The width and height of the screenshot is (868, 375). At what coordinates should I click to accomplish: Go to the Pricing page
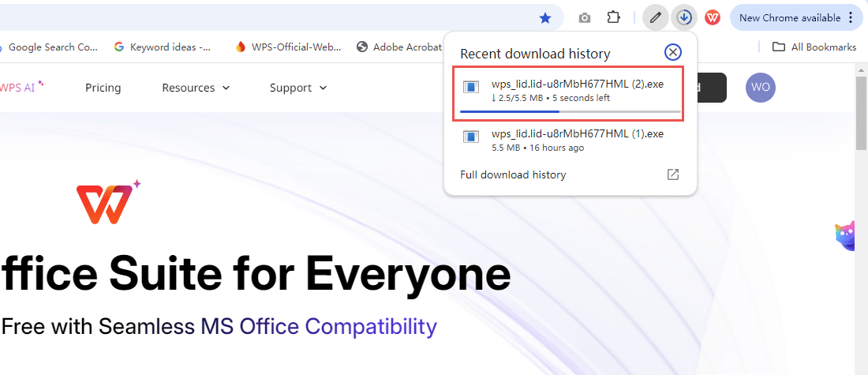tap(103, 88)
